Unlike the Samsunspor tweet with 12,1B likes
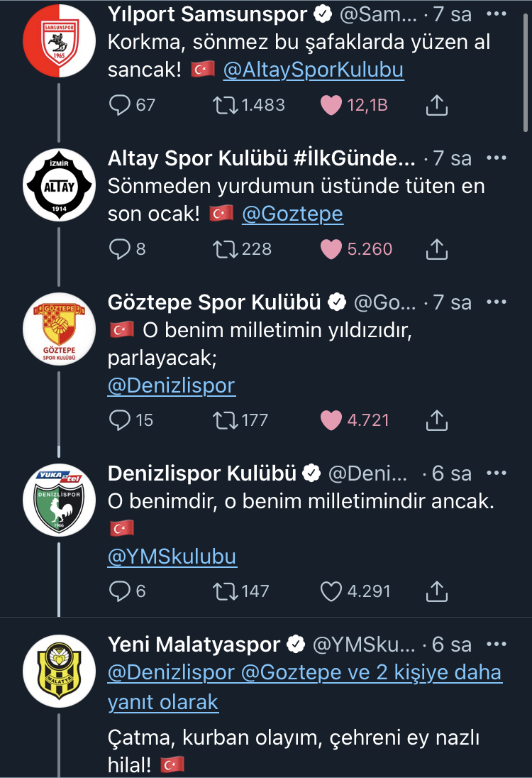The image size is (532, 778). (331, 105)
